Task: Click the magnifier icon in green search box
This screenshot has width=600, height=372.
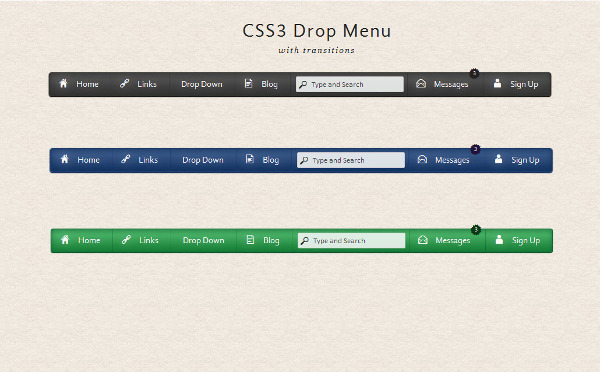Action: 305,240
